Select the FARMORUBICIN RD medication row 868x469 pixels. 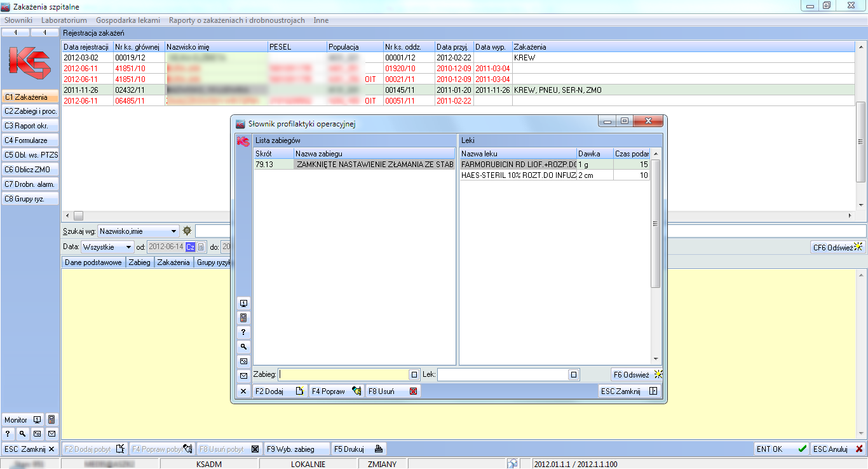pos(518,165)
